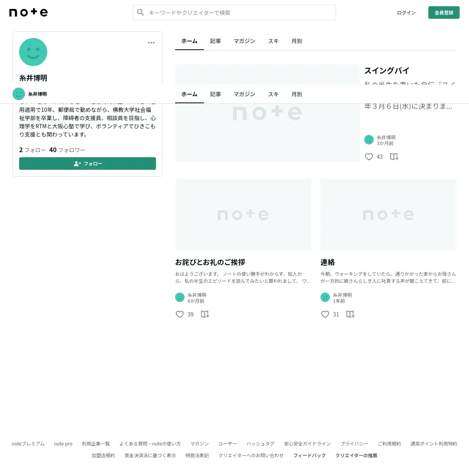This screenshot has width=469, height=476.
Task: Click the ログイン link
Action: pyautogui.click(x=406, y=13)
